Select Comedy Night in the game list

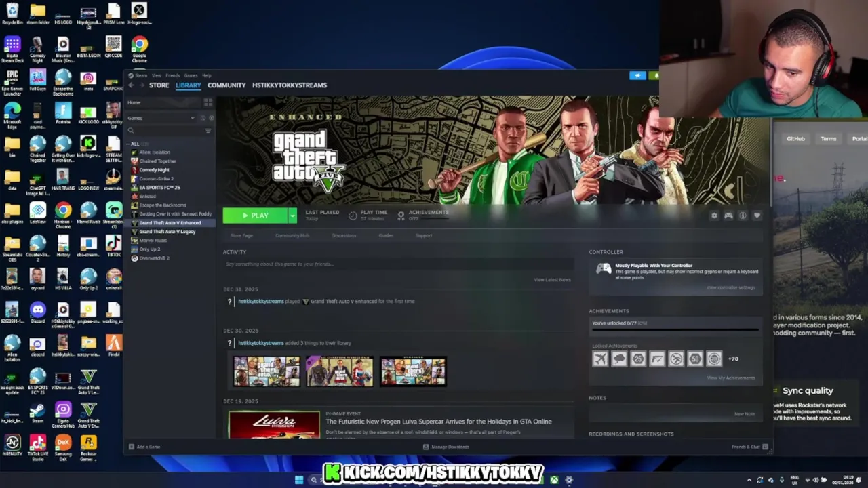tap(154, 170)
